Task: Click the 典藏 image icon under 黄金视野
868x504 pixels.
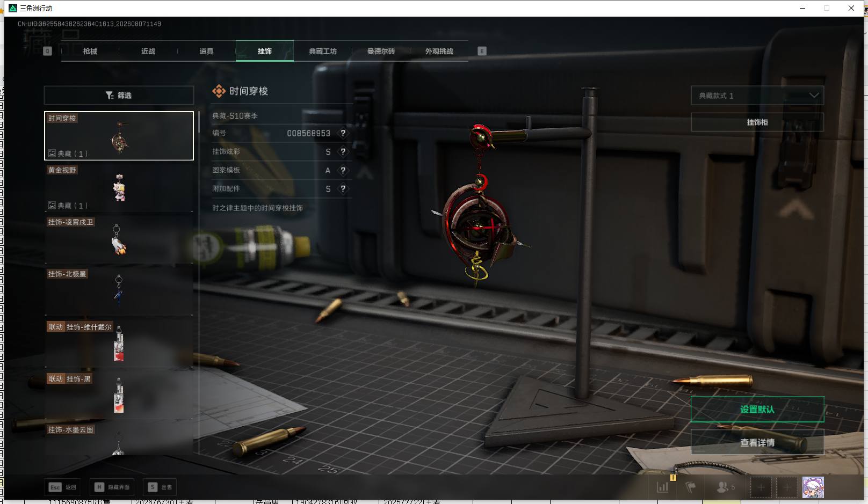Action: coord(52,206)
